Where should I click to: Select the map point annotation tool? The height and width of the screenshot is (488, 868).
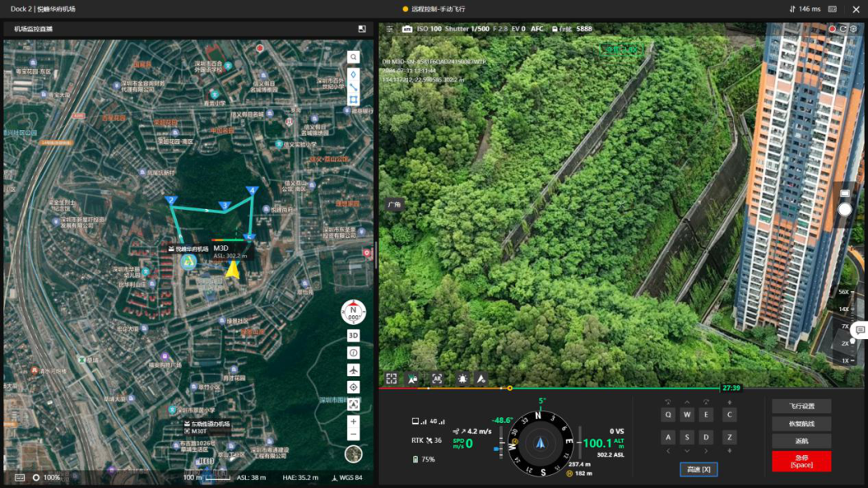[353, 74]
